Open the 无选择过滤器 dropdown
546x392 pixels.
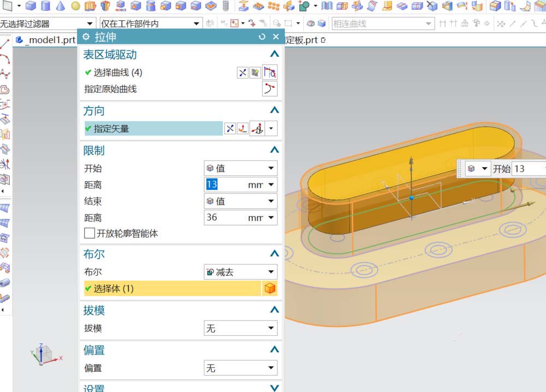(89, 23)
